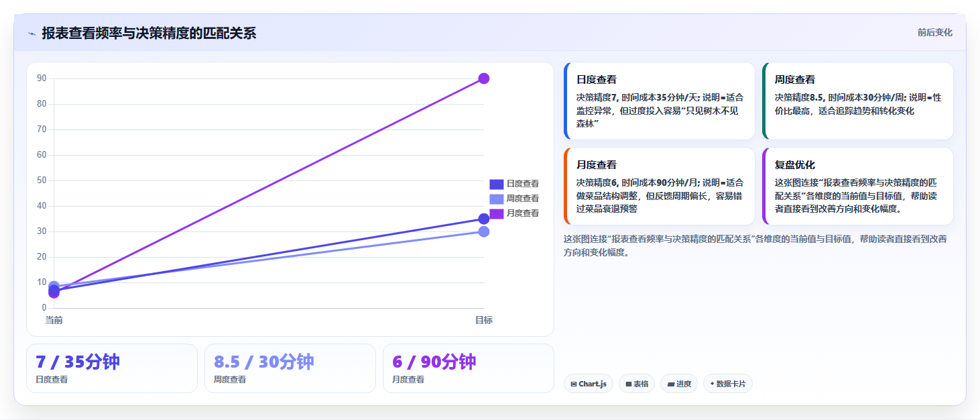Open the 日度查看 description card
The height and width of the screenshot is (420, 980).
click(660, 101)
